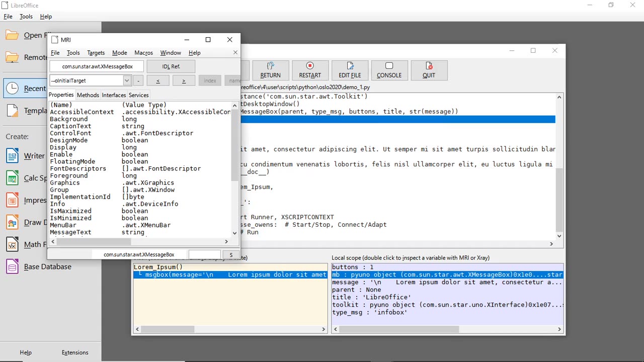Viewport: 644px width, 362px height.
Task: Click the MRI minus '-' button
Action: 138,80
